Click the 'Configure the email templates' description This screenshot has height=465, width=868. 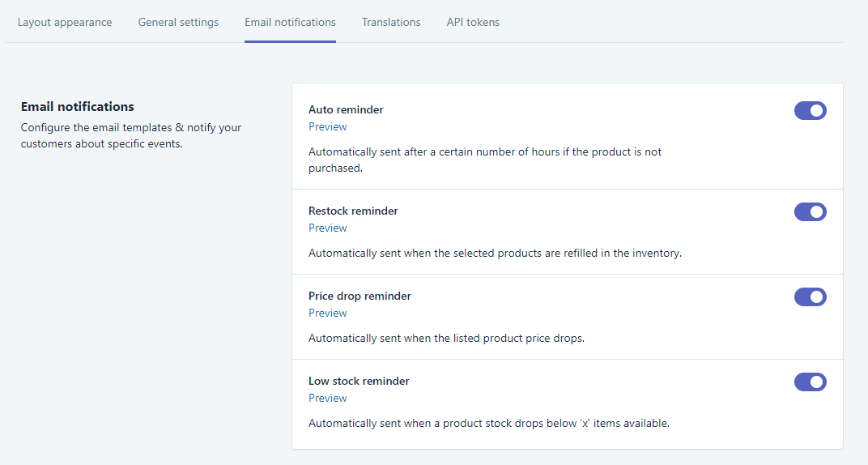point(131,135)
